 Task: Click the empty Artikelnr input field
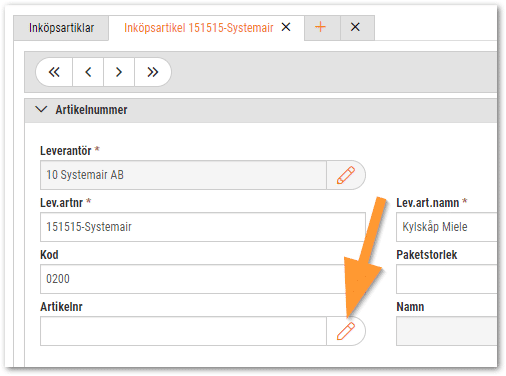click(183, 331)
